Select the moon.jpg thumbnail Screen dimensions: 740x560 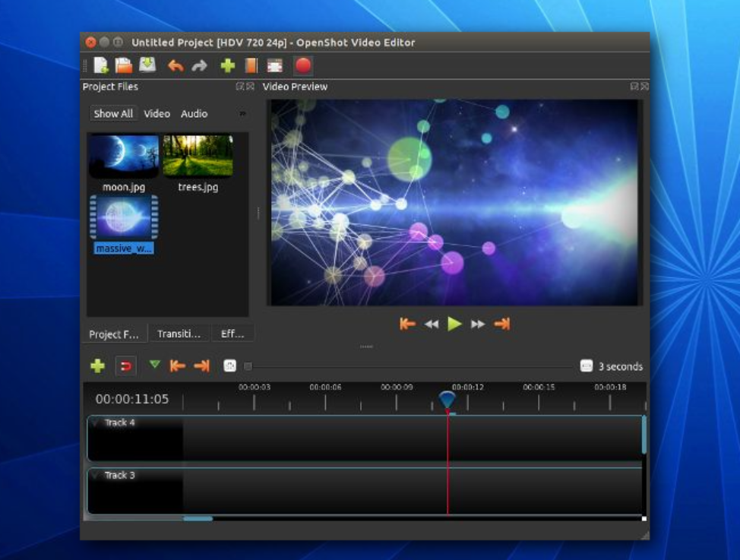pos(124,157)
